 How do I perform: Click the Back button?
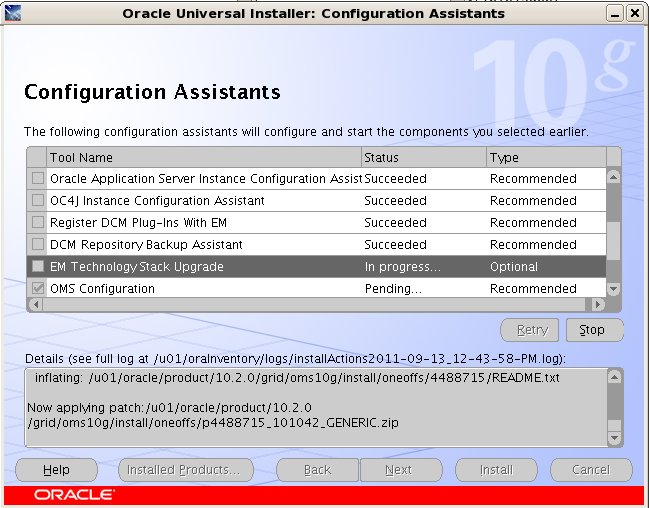[x=317, y=470]
